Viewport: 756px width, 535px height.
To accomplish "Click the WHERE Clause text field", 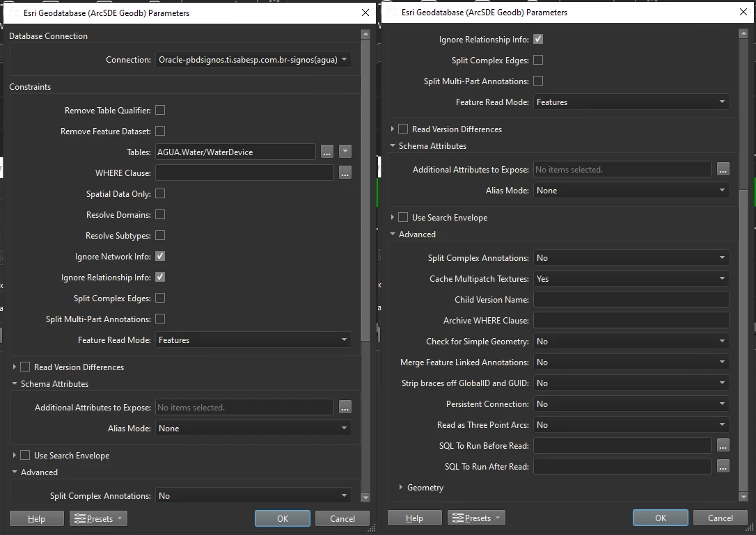I will pos(244,173).
